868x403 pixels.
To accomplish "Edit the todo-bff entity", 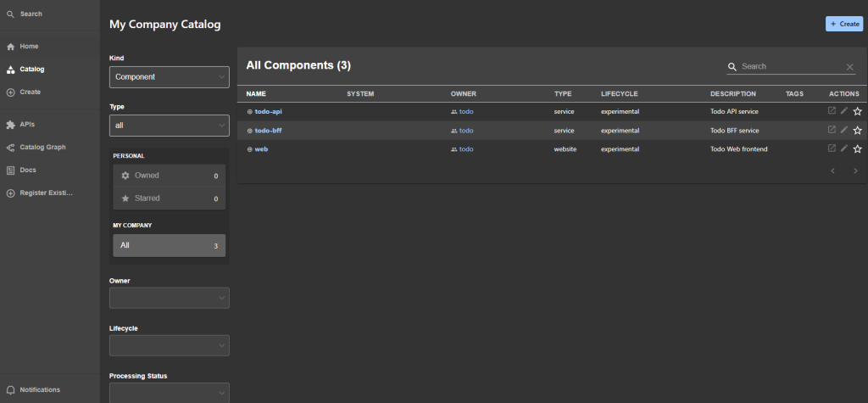I will point(844,130).
